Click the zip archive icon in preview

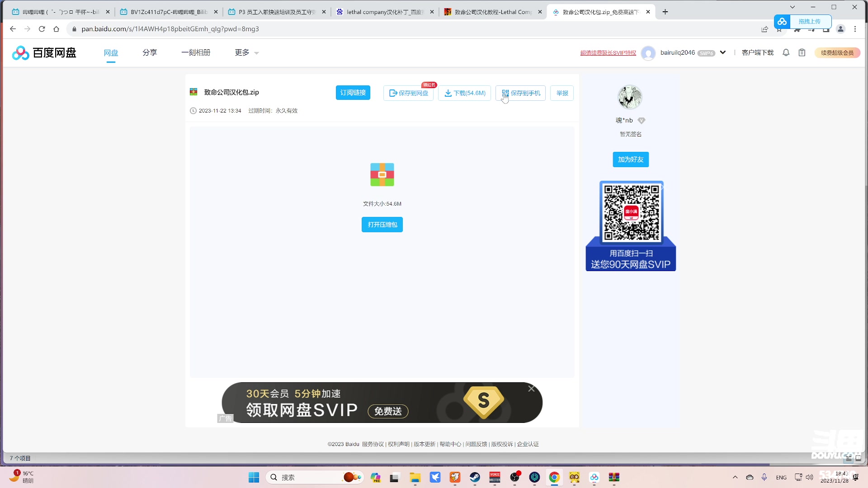382,175
